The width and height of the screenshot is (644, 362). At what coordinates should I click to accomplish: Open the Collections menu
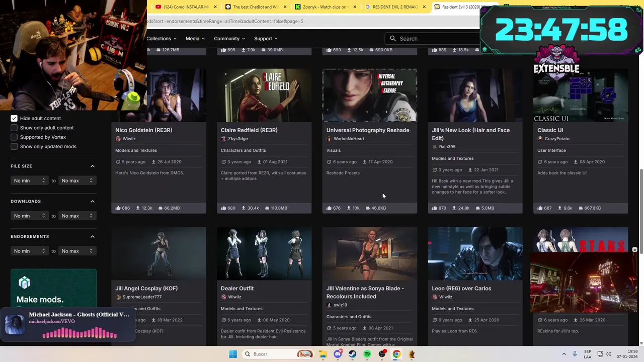coord(162,38)
